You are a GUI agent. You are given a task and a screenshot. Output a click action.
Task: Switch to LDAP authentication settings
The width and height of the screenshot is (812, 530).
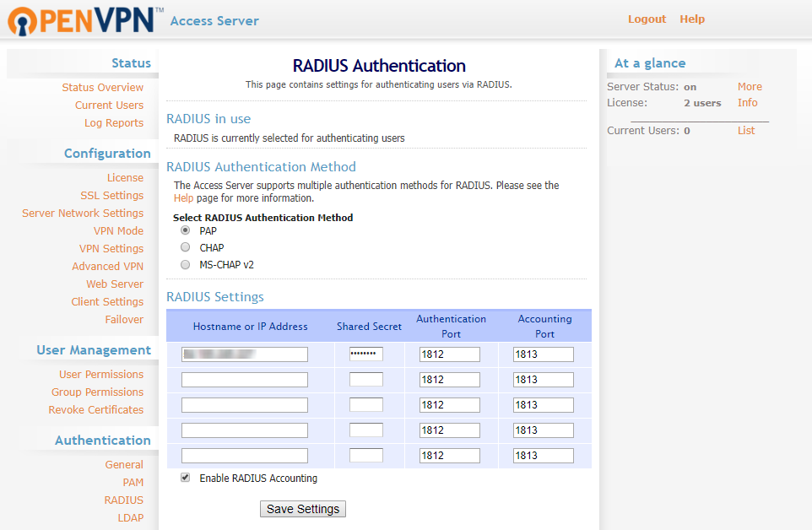pyautogui.click(x=130, y=517)
